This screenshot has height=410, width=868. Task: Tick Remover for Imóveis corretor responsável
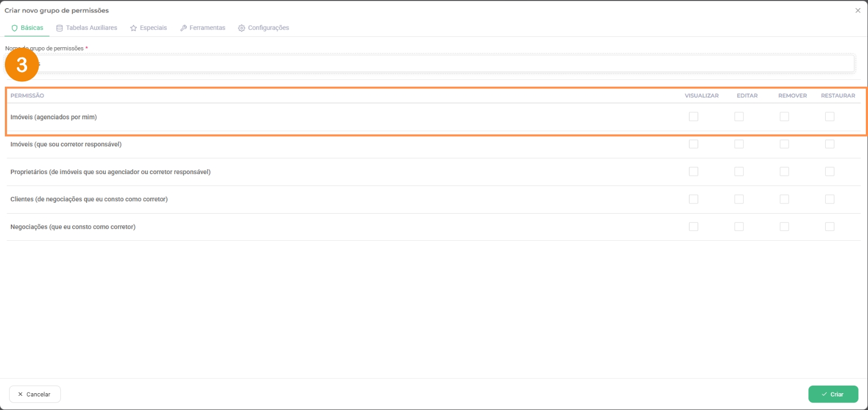pos(784,144)
